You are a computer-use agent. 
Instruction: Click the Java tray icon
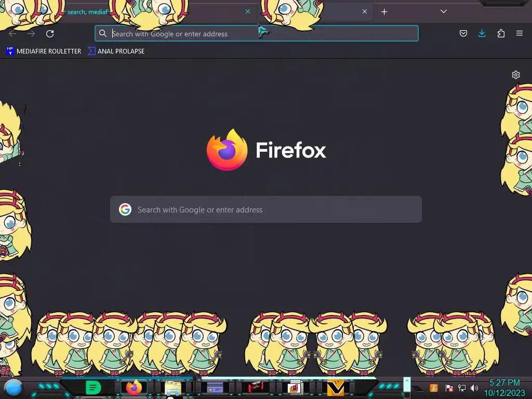pyautogui.click(x=434, y=388)
